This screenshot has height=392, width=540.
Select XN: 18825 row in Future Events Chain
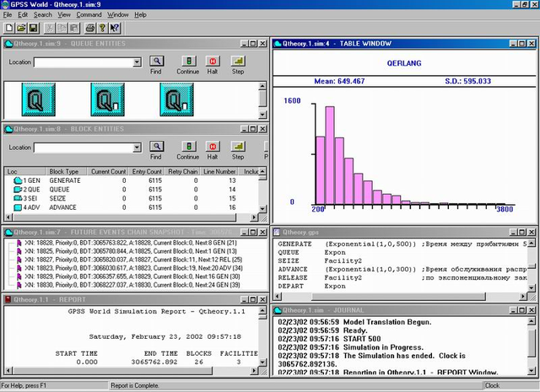(x=131, y=251)
